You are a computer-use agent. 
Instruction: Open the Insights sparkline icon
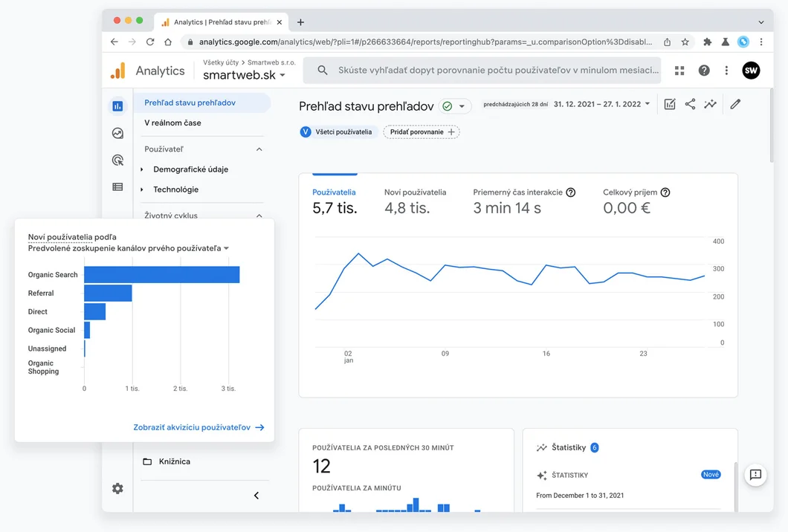point(710,104)
